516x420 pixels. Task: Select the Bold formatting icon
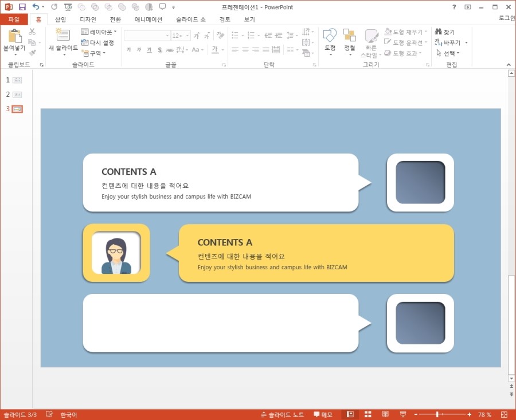(x=128, y=49)
